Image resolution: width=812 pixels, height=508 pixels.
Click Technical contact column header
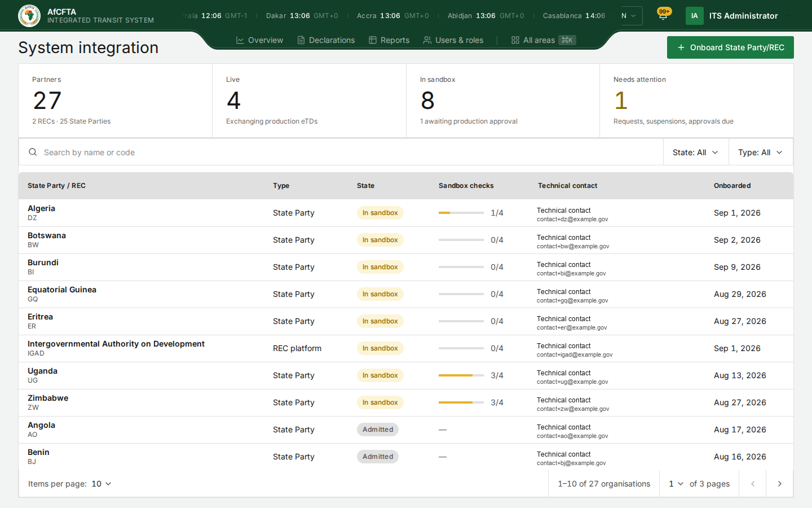click(x=567, y=186)
